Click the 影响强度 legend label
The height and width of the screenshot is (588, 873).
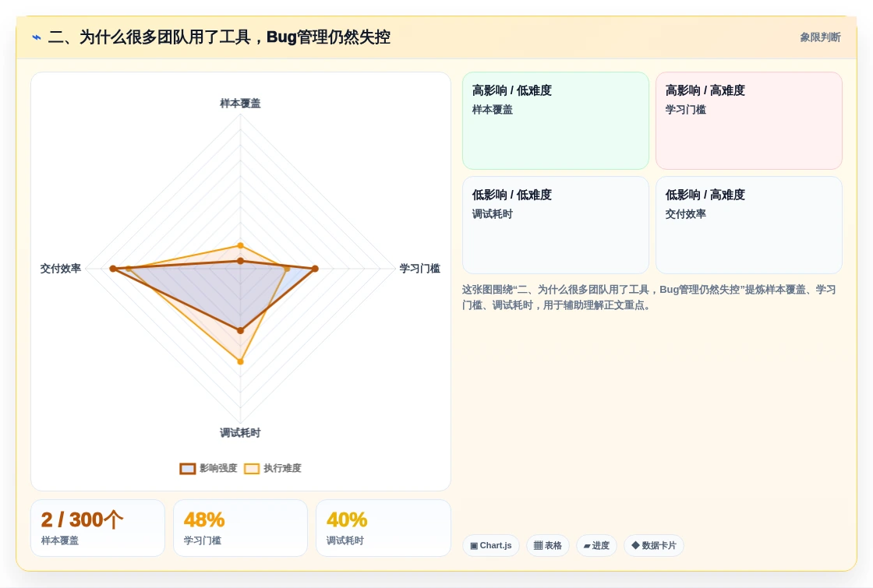pos(218,468)
